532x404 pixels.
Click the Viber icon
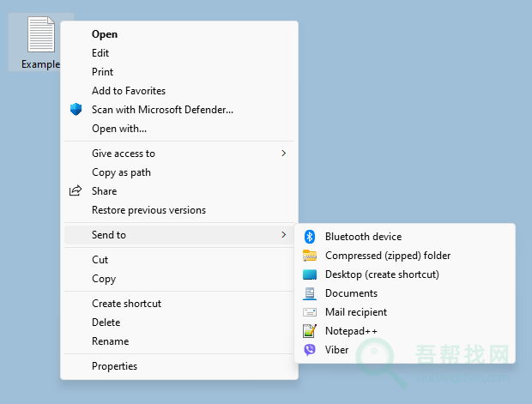(310, 350)
